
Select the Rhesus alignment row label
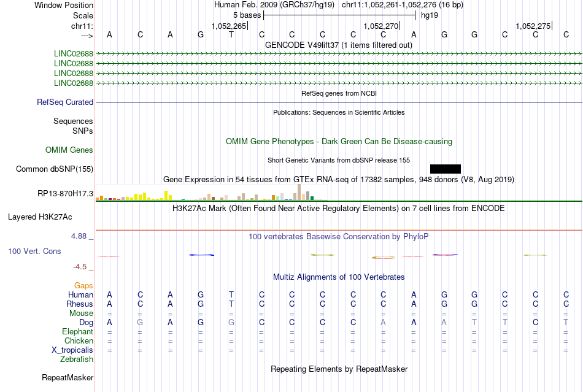(x=80, y=304)
